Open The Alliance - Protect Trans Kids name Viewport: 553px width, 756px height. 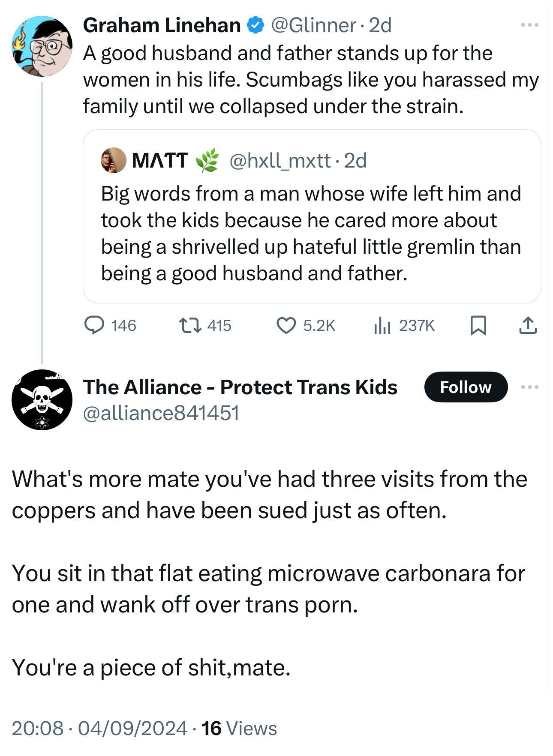240,387
